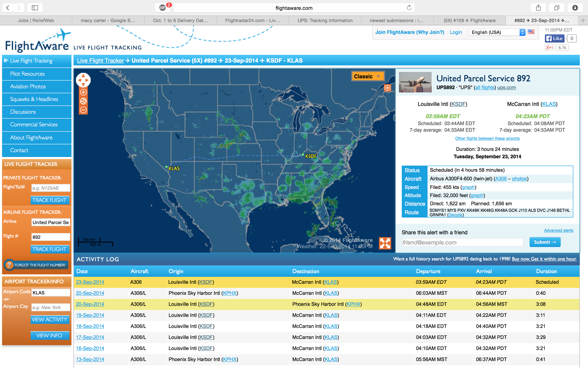This screenshot has height=368, width=588.
Task: Click route Decode link
Action: point(455,215)
